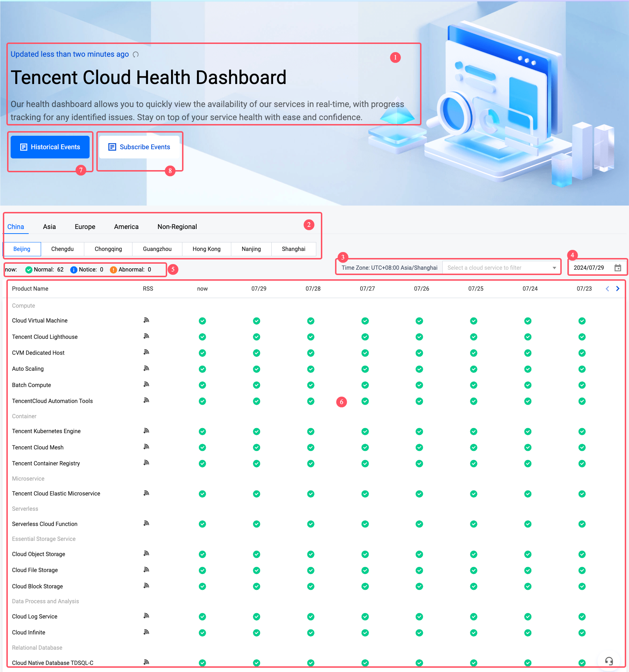Image resolution: width=629 pixels, height=672 pixels.
Task: Select the Nanjing city tab
Action: tap(251, 249)
